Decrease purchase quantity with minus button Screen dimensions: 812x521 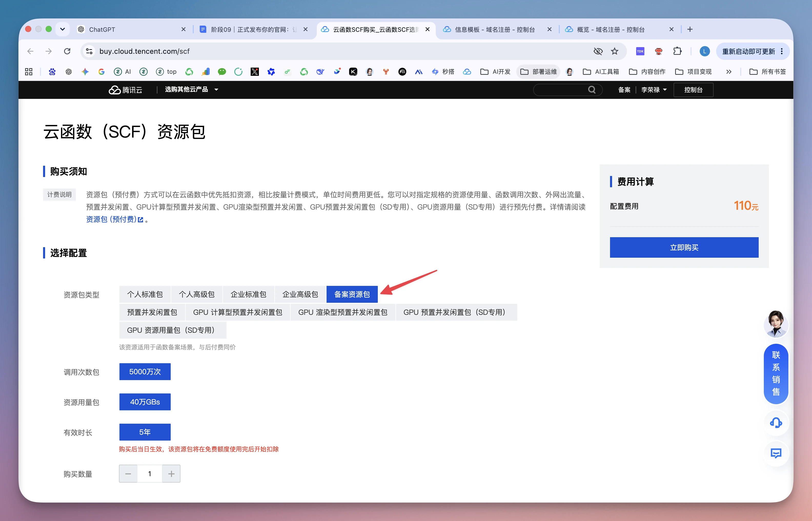coord(128,474)
